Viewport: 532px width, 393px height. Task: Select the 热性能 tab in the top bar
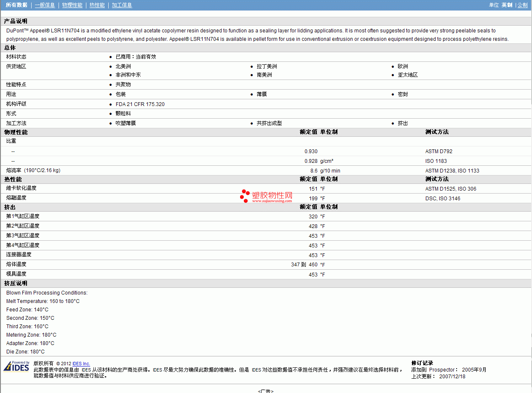click(97, 5)
